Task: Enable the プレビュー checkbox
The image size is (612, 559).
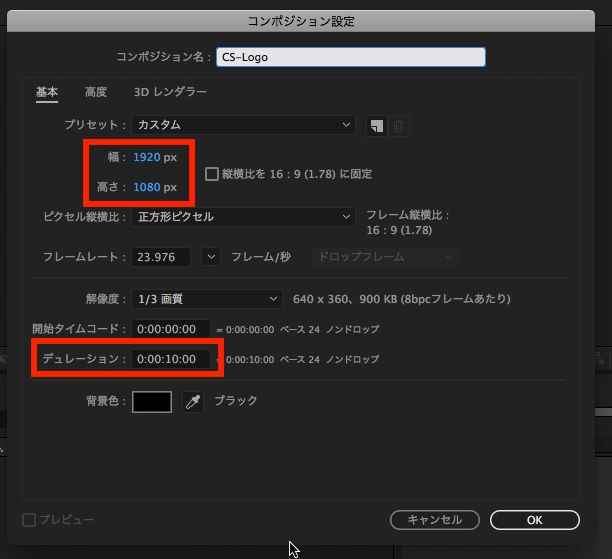Action: click(29, 520)
